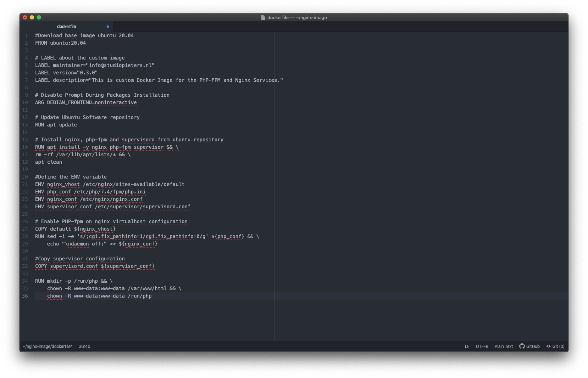Click 'LABEL description' line text
This screenshot has width=588, height=378.
click(159, 80)
